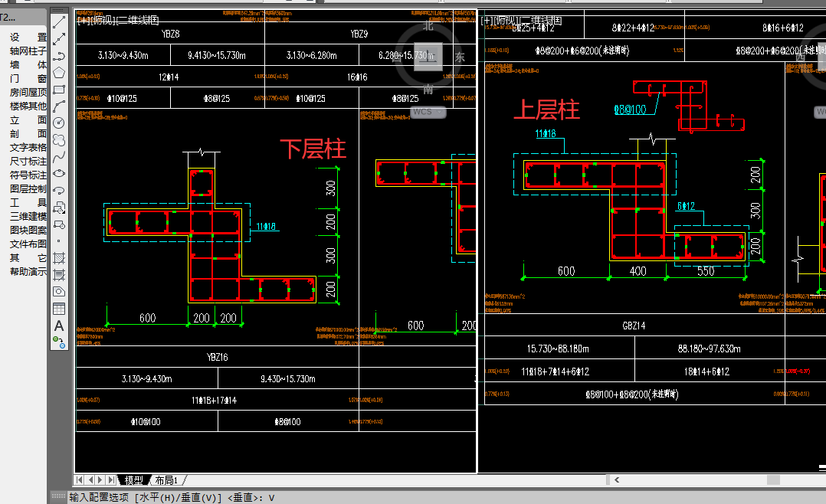Select the Gradient fill tool
Image resolution: width=826 pixels, height=504 pixels.
59,275
